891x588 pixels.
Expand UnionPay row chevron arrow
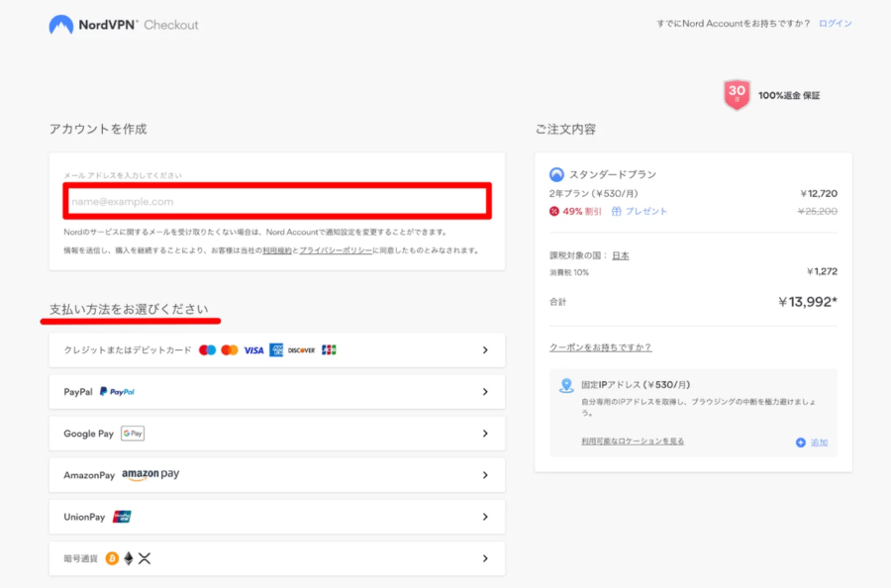(x=485, y=517)
